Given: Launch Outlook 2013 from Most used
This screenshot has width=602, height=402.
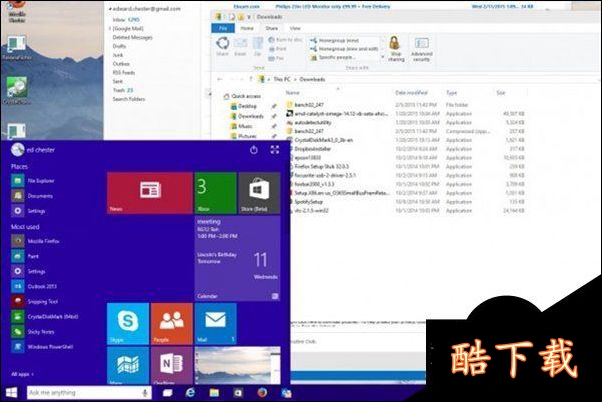Looking at the screenshot, I should [x=34, y=286].
